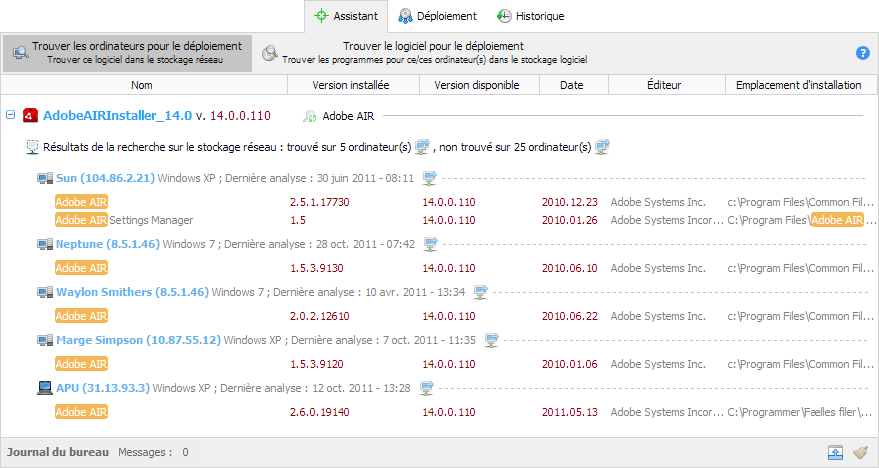Click the broom clear-log icon
The width and height of the screenshot is (879, 468).
(x=860, y=452)
